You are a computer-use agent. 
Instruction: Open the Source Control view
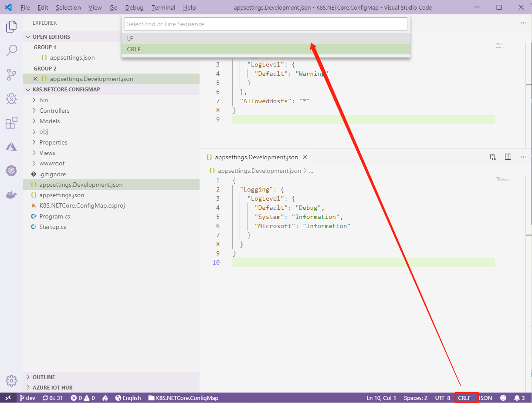click(x=11, y=75)
